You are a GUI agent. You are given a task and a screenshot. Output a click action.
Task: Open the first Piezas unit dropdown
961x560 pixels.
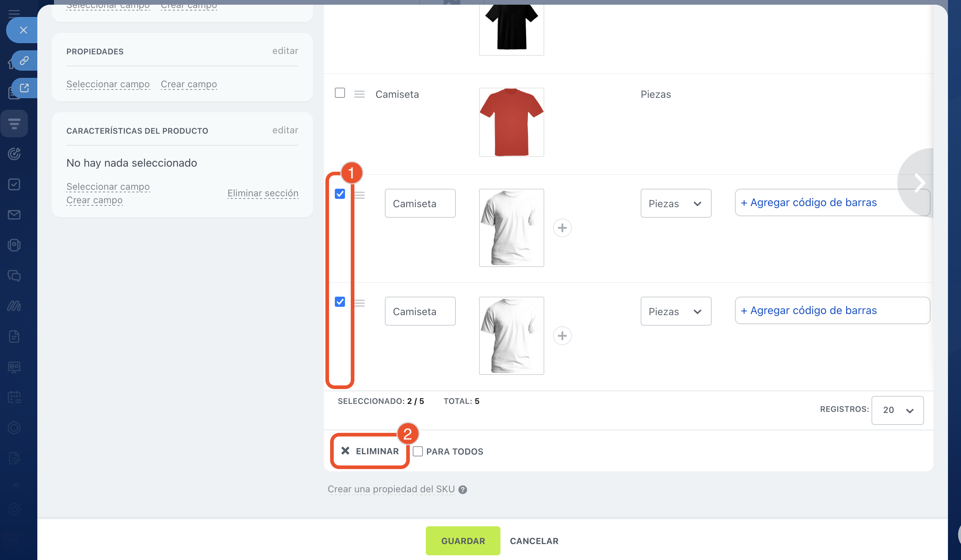pyautogui.click(x=675, y=204)
